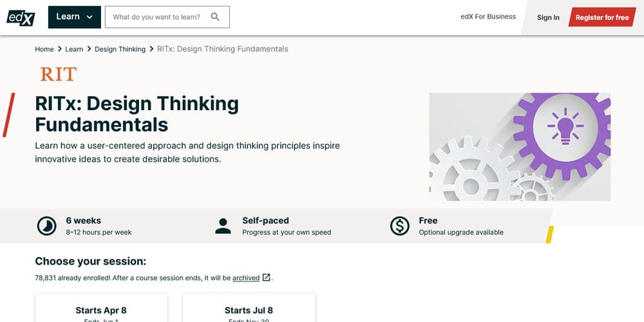Click the Register for free button
The width and height of the screenshot is (644, 322).
coord(602,17)
